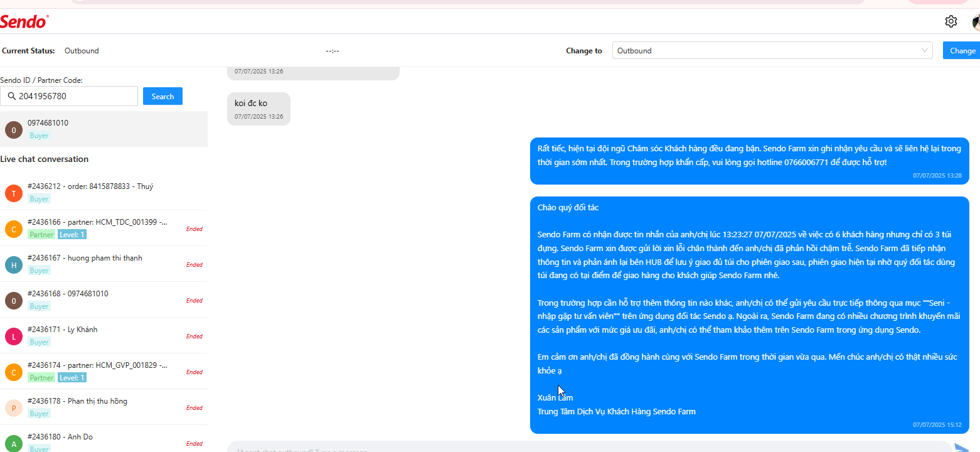This screenshot has width=980, height=452.
Task: Click Ended label of Ly Khánh conversation
Action: pyautogui.click(x=194, y=336)
